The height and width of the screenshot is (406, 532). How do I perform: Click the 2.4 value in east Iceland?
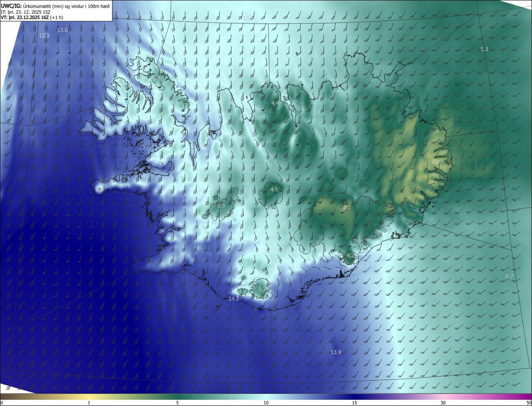(436, 162)
